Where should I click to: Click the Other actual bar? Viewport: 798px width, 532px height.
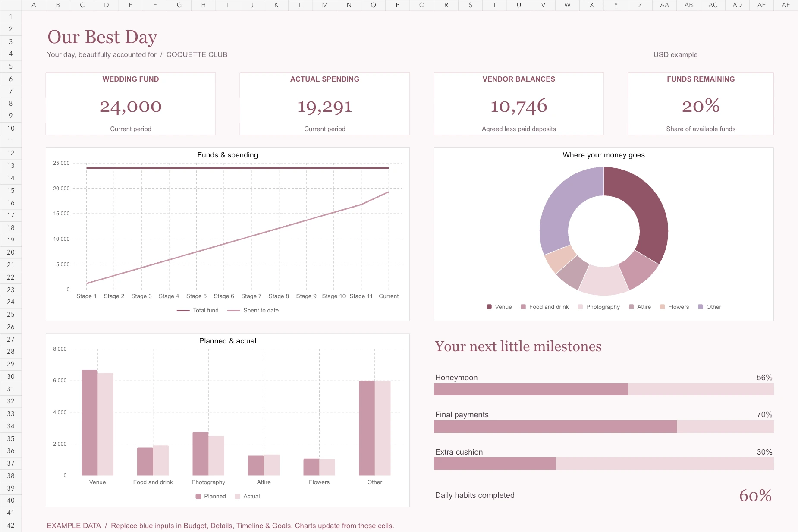click(383, 428)
